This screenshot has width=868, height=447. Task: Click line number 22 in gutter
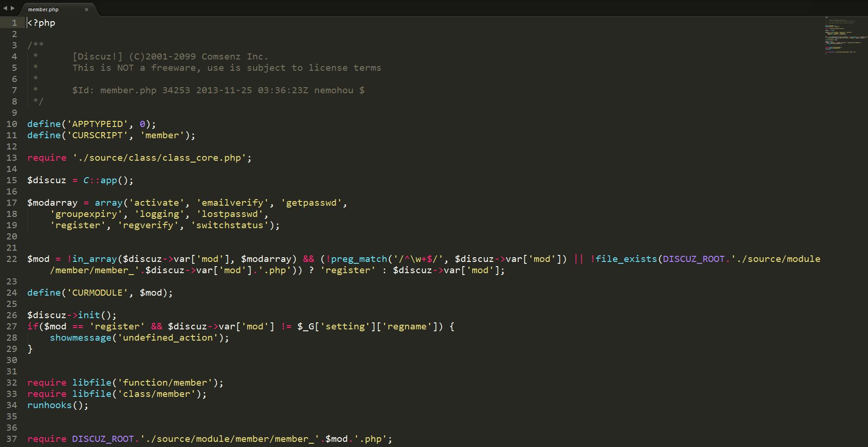tap(12, 259)
